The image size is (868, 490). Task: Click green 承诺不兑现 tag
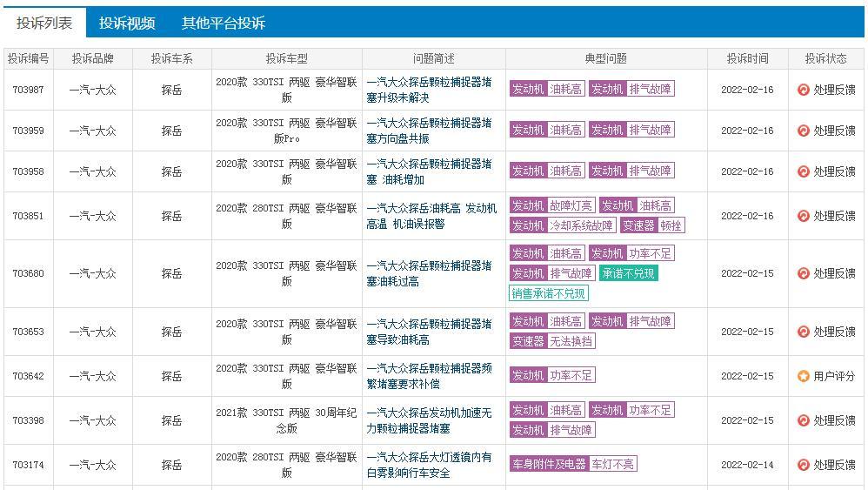pyautogui.click(x=628, y=273)
